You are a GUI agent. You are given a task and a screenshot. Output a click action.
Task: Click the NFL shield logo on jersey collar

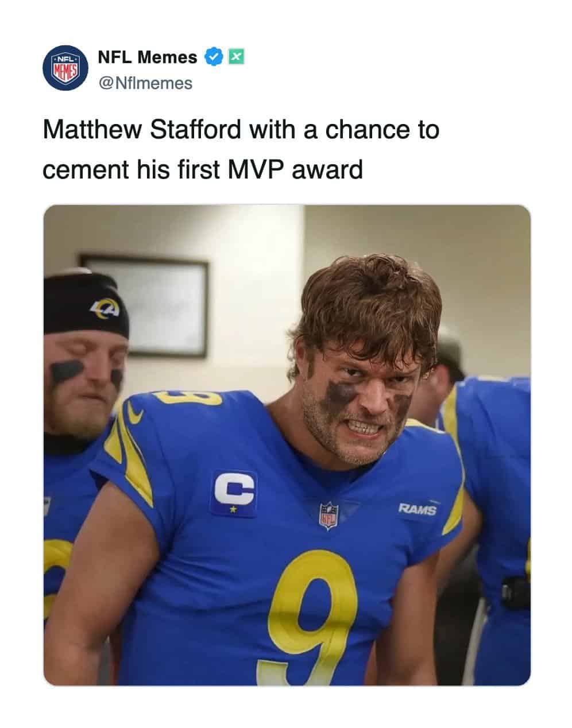pyautogui.click(x=329, y=515)
